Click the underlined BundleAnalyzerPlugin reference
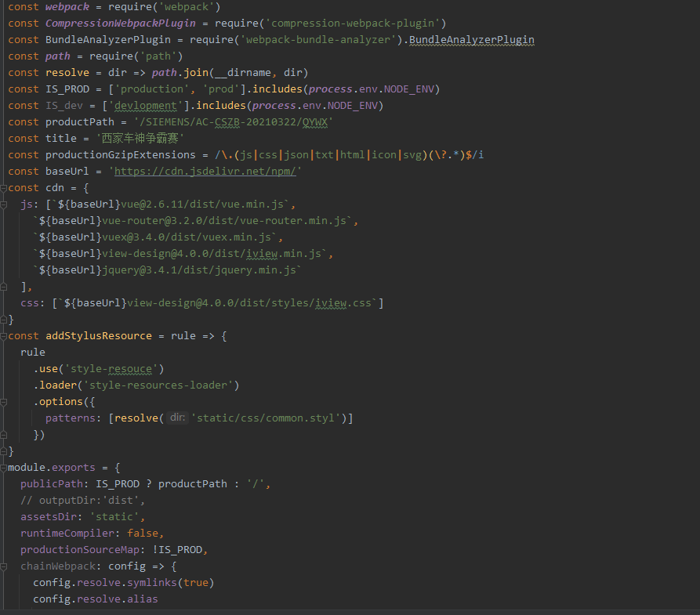The image size is (700, 615). (x=471, y=39)
